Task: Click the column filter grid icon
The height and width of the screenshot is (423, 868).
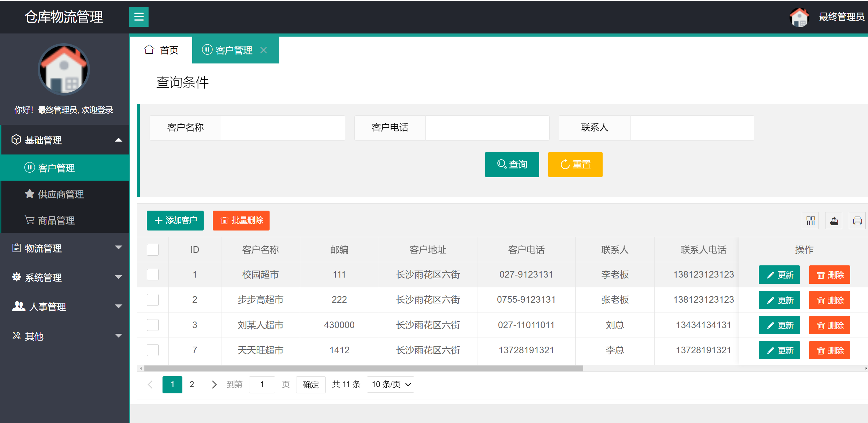Action: point(810,221)
